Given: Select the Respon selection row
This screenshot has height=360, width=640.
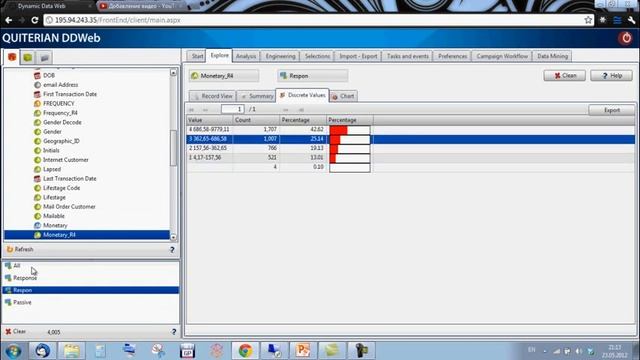Looking at the screenshot, I should (x=91, y=290).
